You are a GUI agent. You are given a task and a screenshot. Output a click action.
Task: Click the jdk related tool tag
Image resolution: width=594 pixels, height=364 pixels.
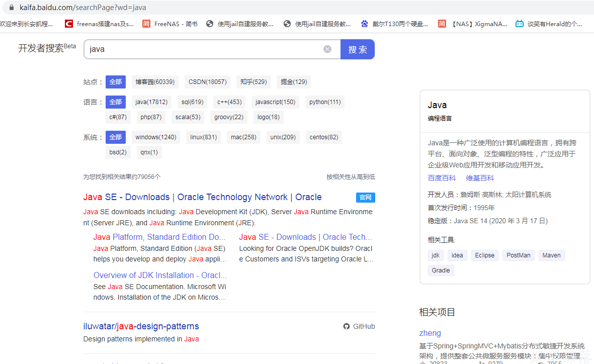pyautogui.click(x=436, y=255)
